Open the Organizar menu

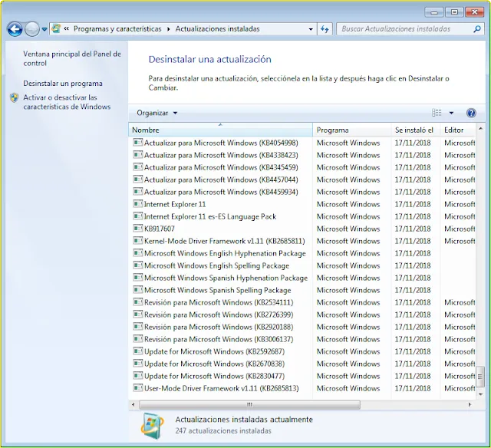pos(157,113)
